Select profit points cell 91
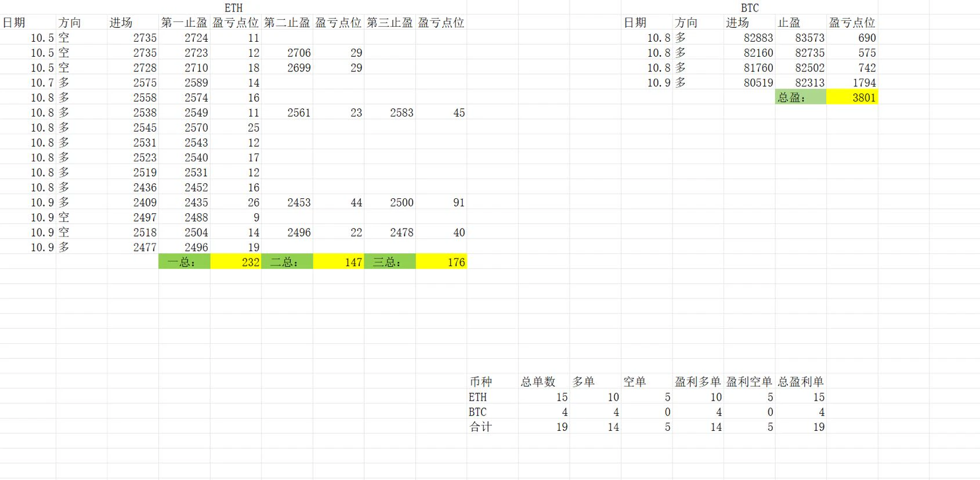 (x=441, y=202)
